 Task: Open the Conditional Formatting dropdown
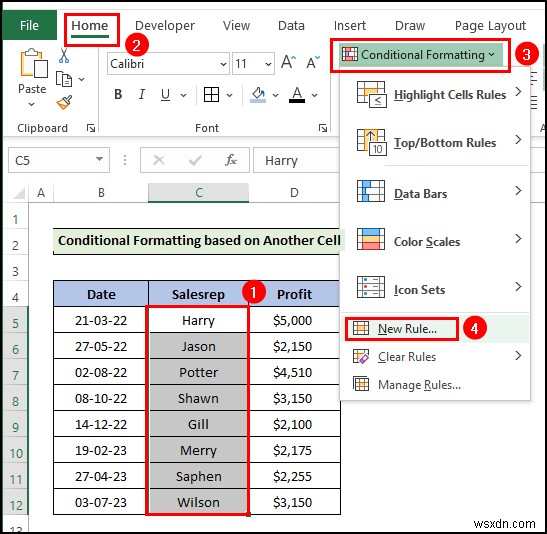click(421, 55)
